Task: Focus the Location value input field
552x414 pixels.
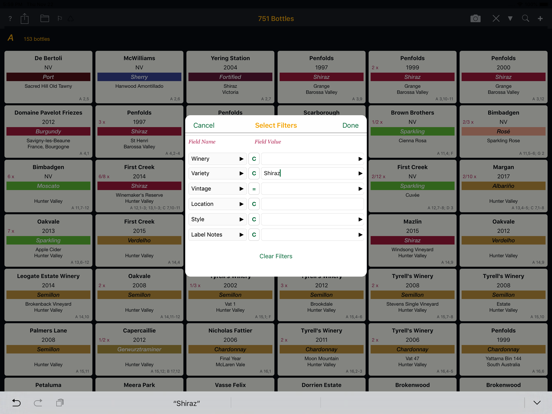Action: (312, 204)
